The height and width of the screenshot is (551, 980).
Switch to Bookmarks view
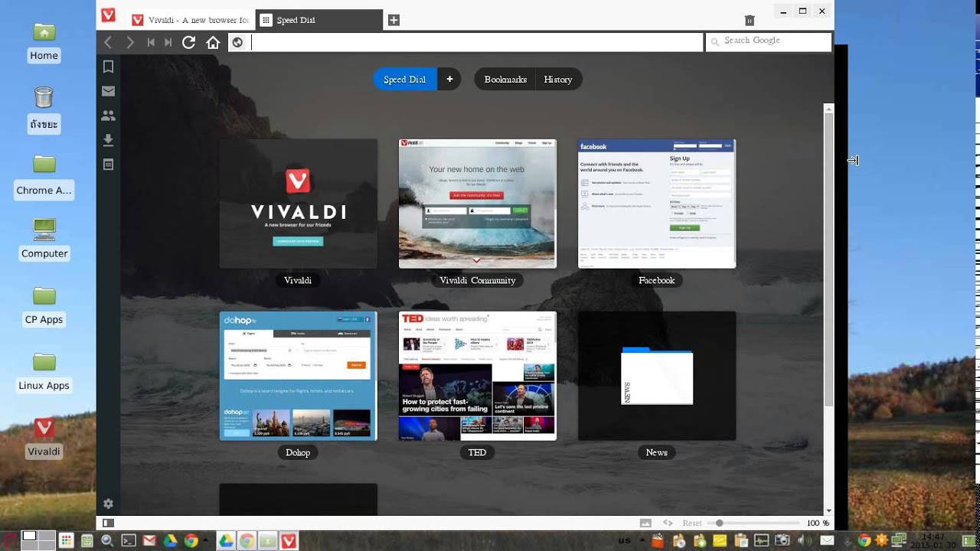[505, 80]
